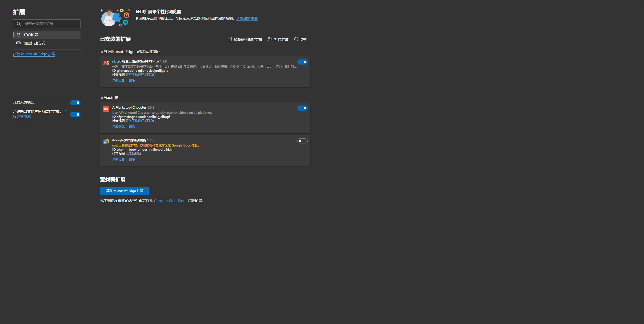Turn off AiMarketool Clipposter extension
Viewport: 644px width, 324px height.
click(x=302, y=108)
